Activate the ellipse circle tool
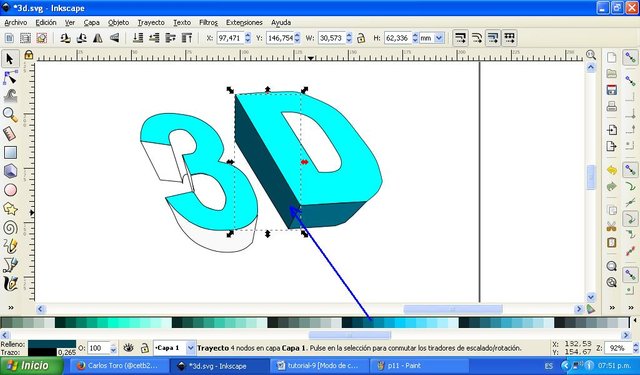 [x=10, y=190]
